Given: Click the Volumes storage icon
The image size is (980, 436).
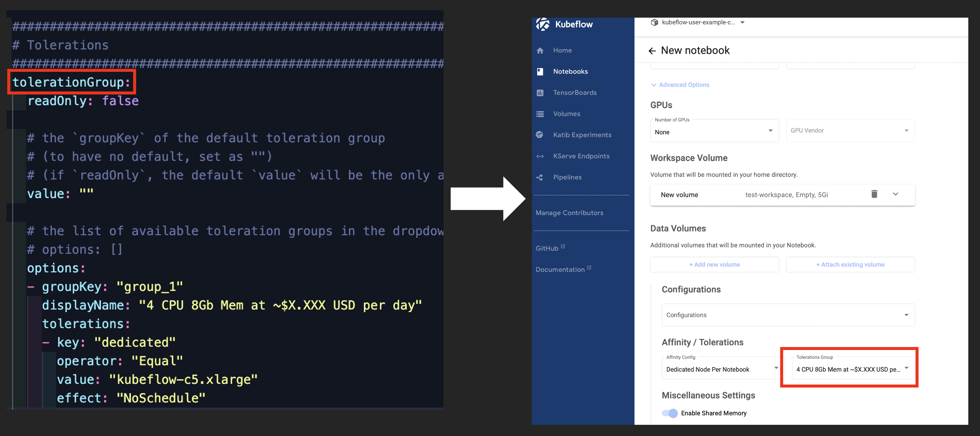Looking at the screenshot, I should pyautogui.click(x=540, y=114).
